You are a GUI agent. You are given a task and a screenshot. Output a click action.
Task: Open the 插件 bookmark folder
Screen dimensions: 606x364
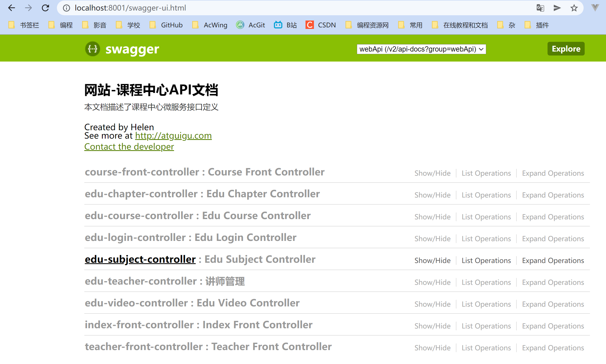[x=537, y=25]
